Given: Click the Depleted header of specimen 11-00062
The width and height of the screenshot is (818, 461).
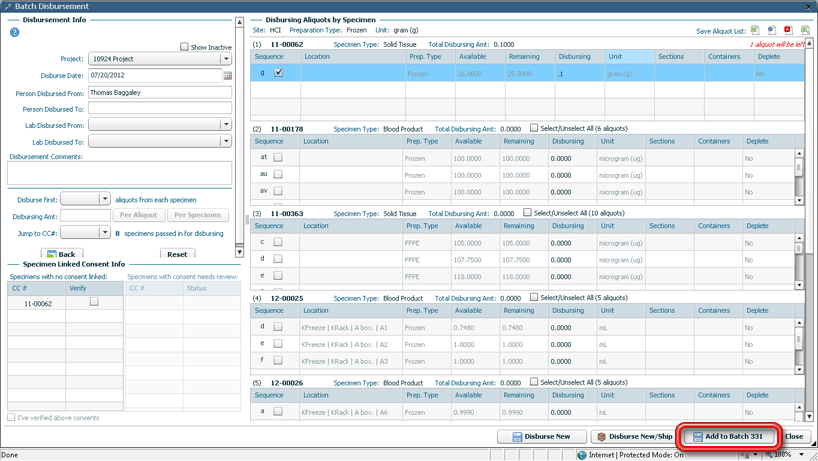Looking at the screenshot, I should pos(779,56).
